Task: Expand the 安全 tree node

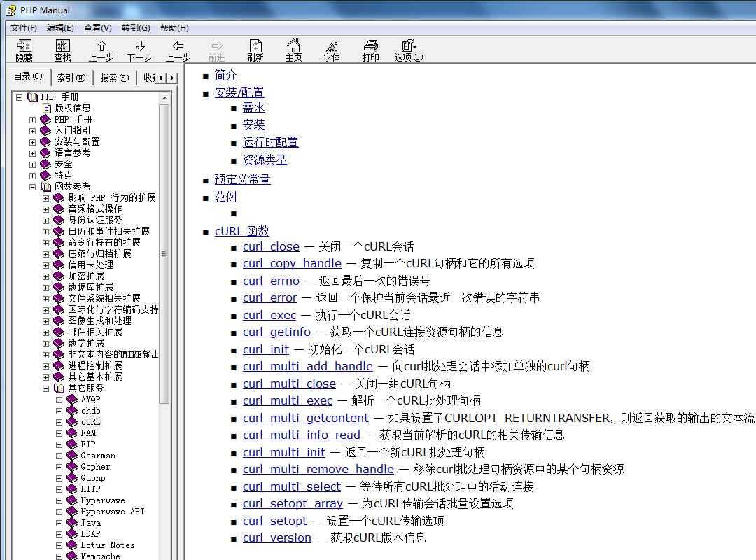Action: 32,164
